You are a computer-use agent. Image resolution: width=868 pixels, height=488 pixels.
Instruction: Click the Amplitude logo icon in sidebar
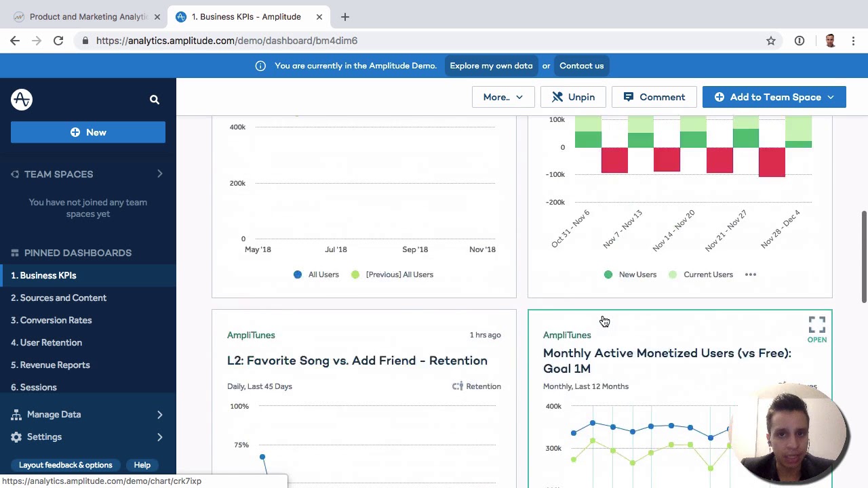point(22,100)
